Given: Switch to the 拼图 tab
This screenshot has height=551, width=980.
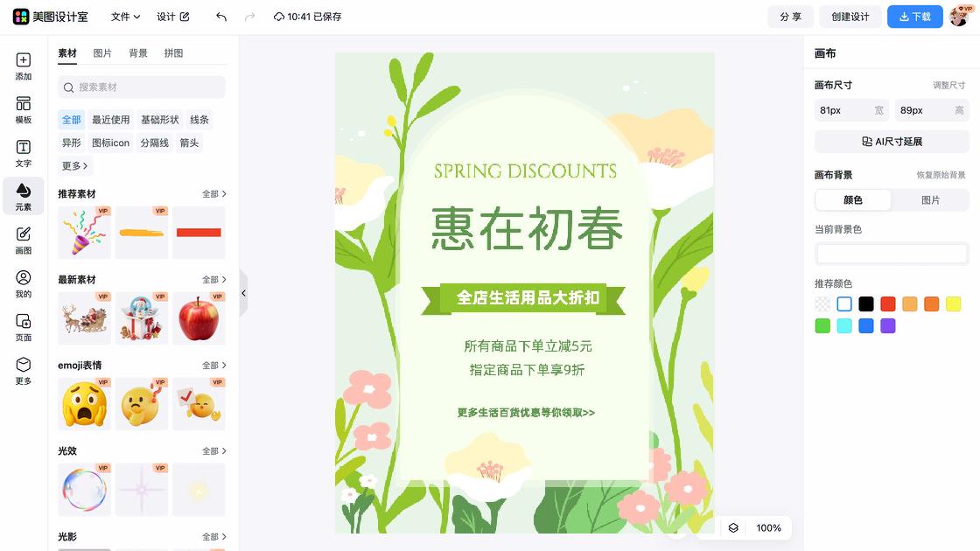Looking at the screenshot, I should (174, 53).
